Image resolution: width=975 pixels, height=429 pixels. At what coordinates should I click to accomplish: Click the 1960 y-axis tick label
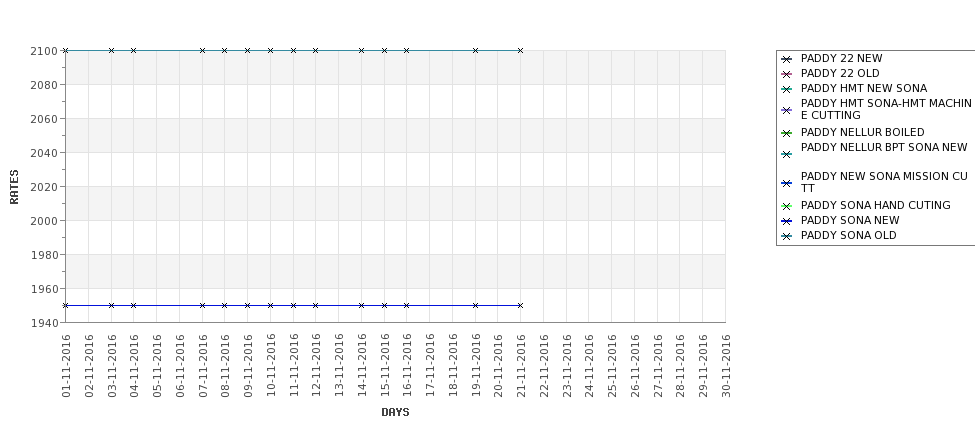pos(44,289)
